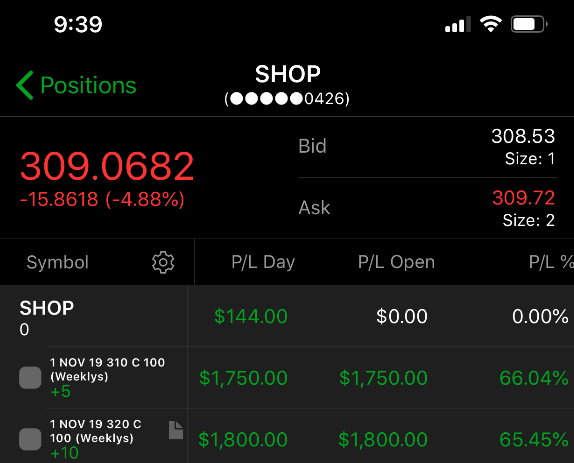Select checkbox for 1 NOV 19 320 C
The height and width of the screenshot is (463, 574).
tap(30, 439)
